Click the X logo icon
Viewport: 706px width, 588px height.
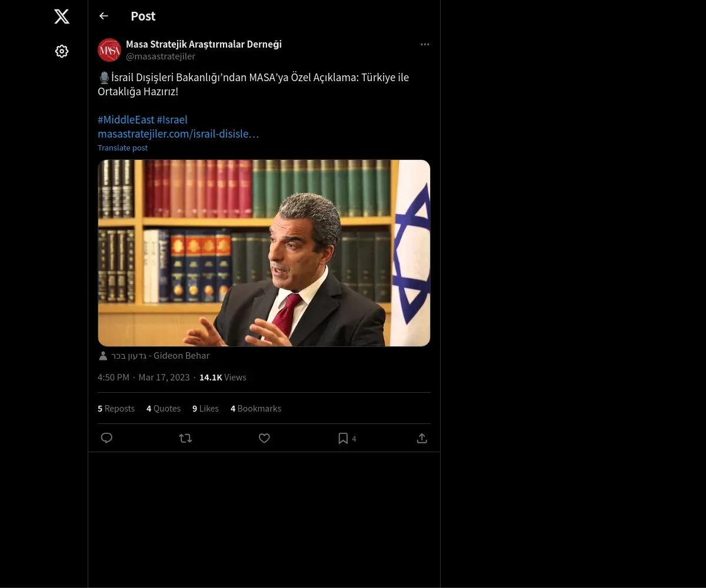tap(62, 16)
